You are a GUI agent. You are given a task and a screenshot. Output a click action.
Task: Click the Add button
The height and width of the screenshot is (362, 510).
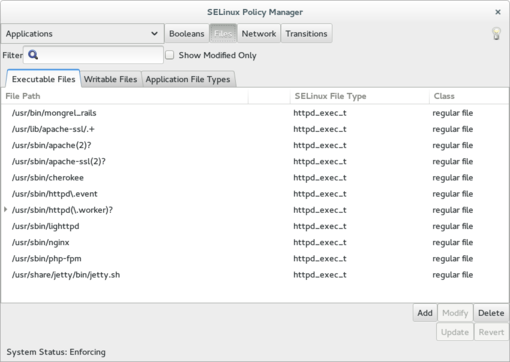tap(425, 313)
